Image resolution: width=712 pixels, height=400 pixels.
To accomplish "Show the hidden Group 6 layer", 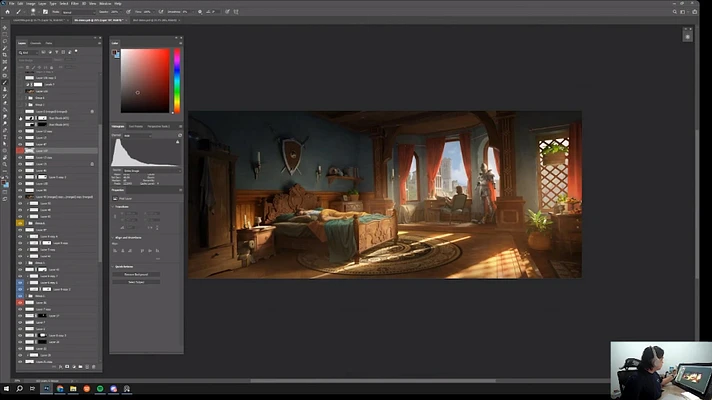I will (x=20, y=98).
